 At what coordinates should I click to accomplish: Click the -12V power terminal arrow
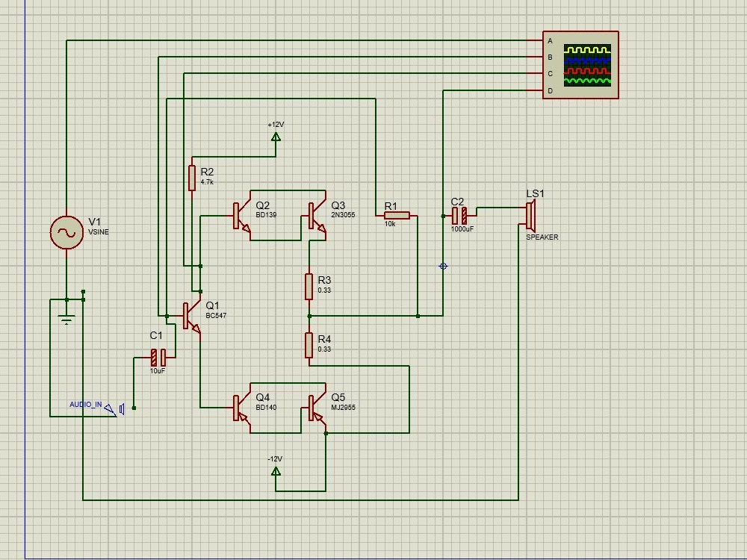click(x=276, y=471)
